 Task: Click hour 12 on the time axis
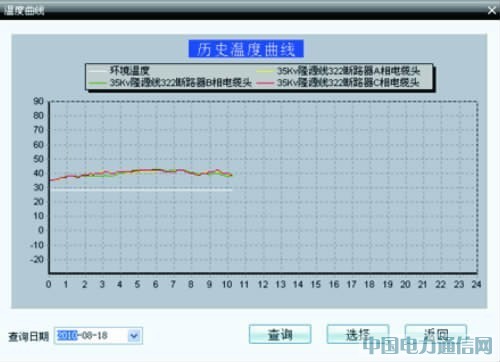pyautogui.click(x=263, y=284)
